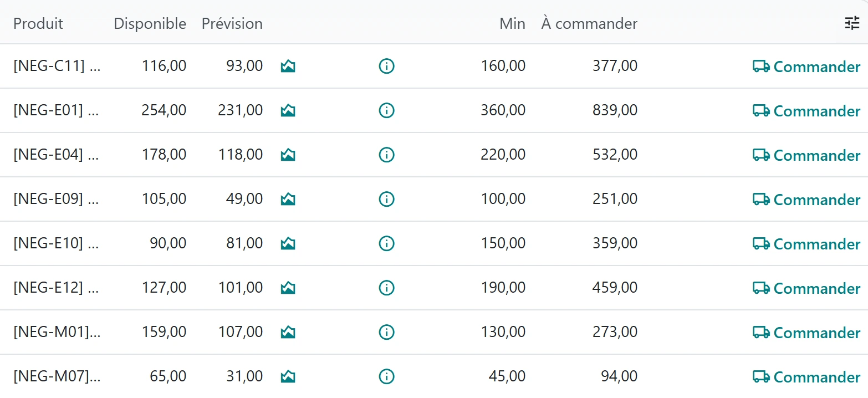Select product [NEG-M07] cell
Viewport: 868px width, 398px height.
(58, 376)
